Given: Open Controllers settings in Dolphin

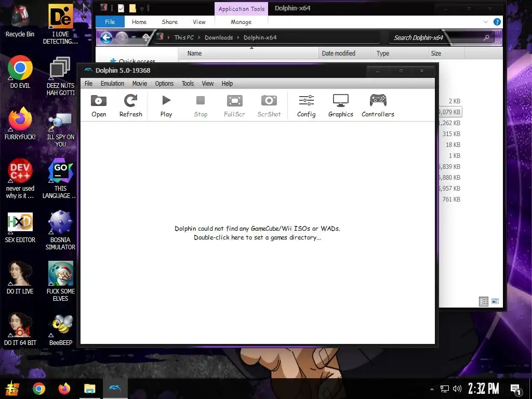Looking at the screenshot, I should 378,106.
